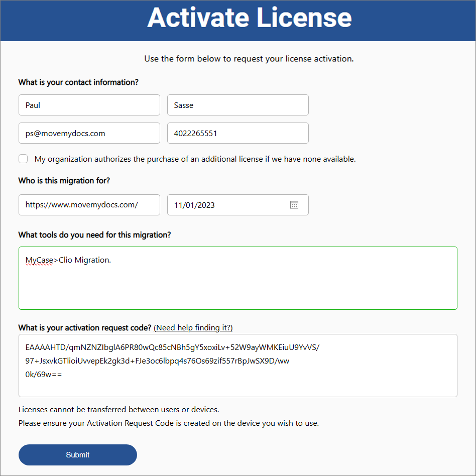Screen dimensions: 476x476
Task: Click the "What is your activation request code?" label
Action: [85, 328]
